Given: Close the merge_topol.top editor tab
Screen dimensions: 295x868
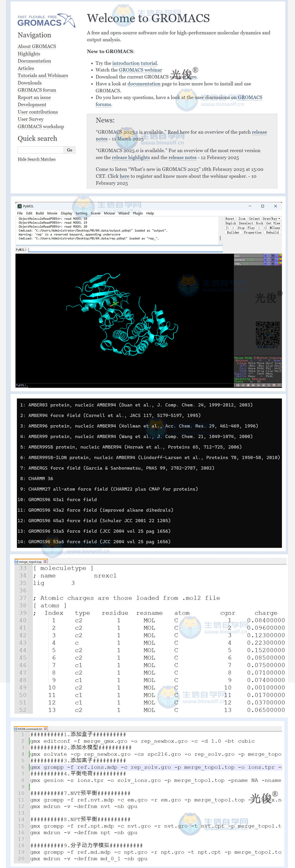Looking at the screenshot, I should coord(45,562).
